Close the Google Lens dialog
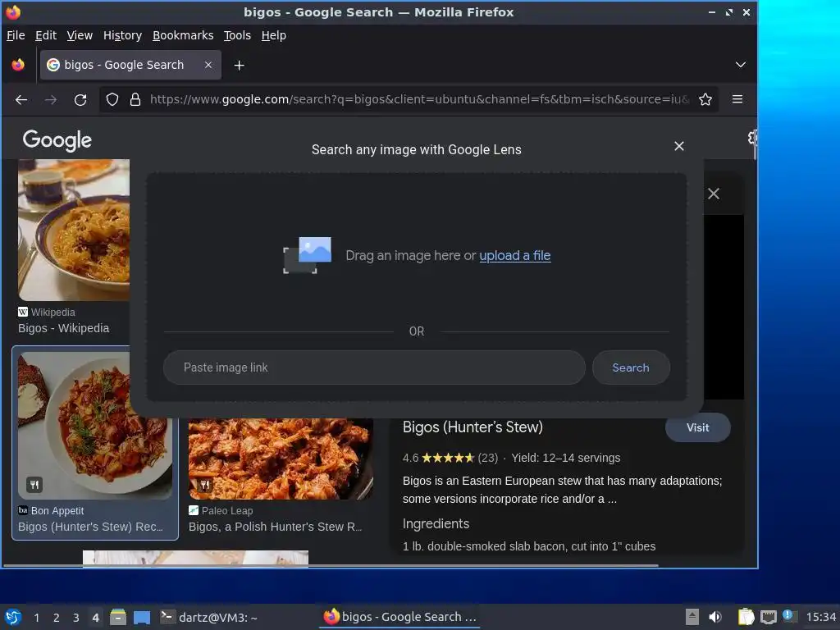 pos(679,146)
